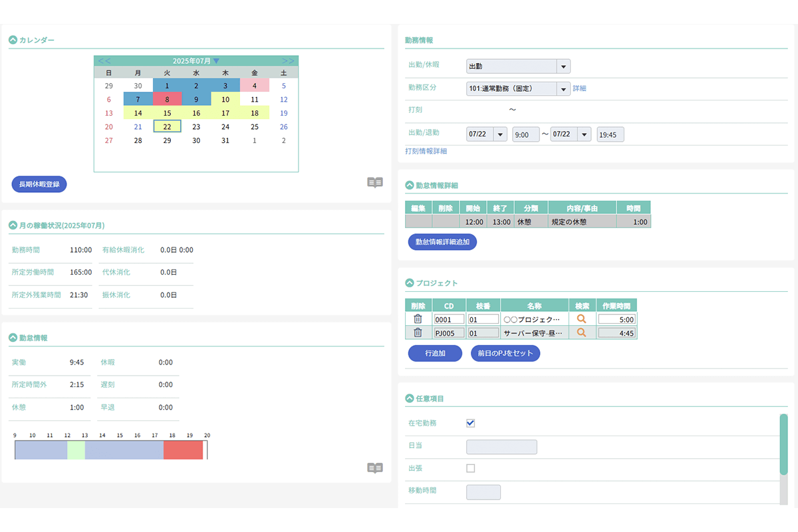Select July 1 in calendar

point(167,85)
